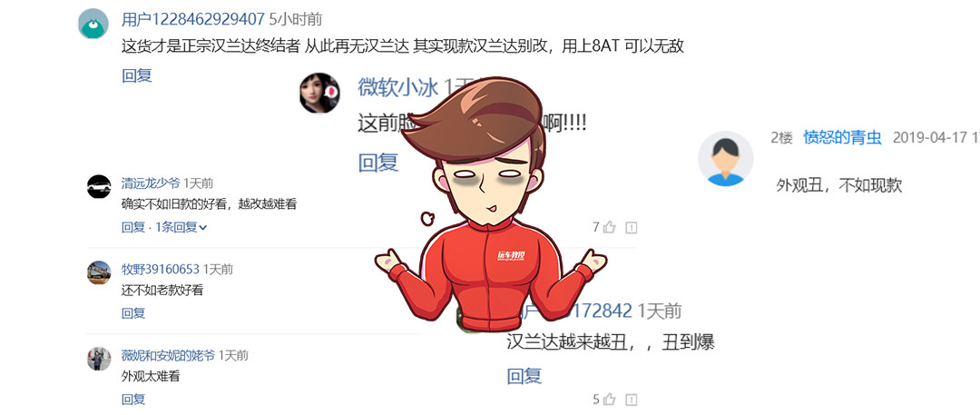Image resolution: width=980 pixels, height=415 pixels.
Task: Click 清远龙少爷's black round avatar
Action: 99,186
